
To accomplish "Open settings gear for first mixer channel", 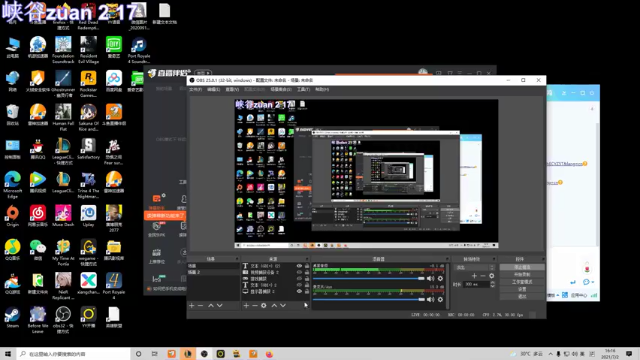I will pos(440,278).
